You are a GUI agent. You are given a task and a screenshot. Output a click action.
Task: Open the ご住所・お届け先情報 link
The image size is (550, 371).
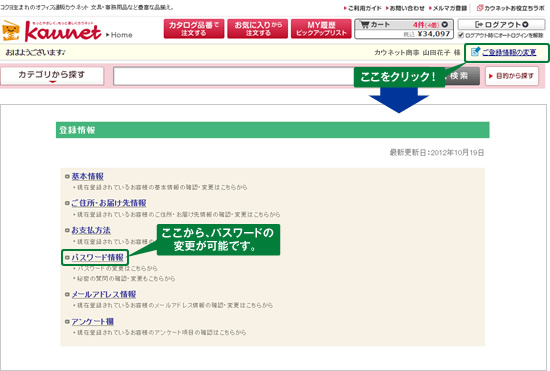pyautogui.click(x=109, y=203)
